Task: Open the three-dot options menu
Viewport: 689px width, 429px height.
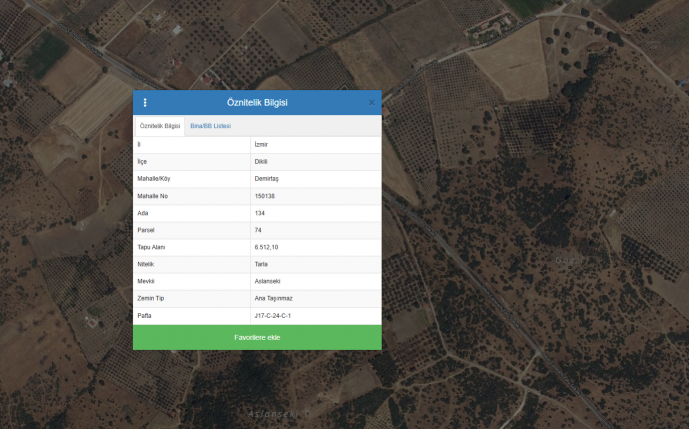Action: tap(145, 102)
